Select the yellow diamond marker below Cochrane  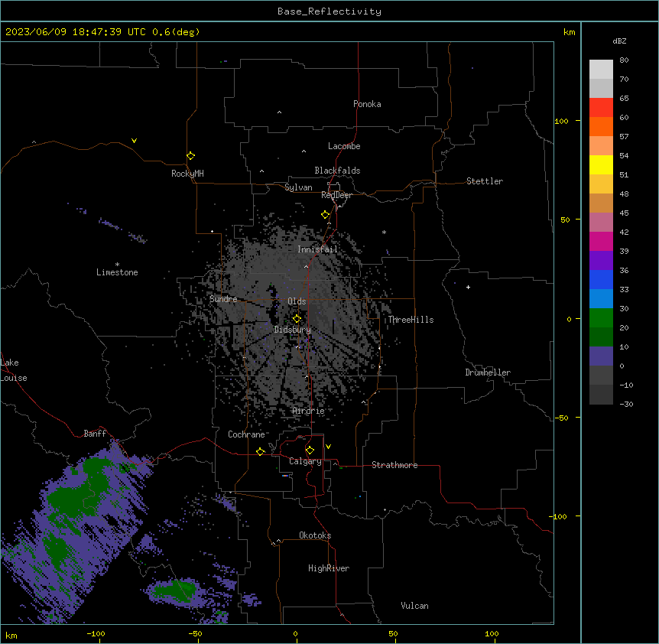tap(261, 451)
